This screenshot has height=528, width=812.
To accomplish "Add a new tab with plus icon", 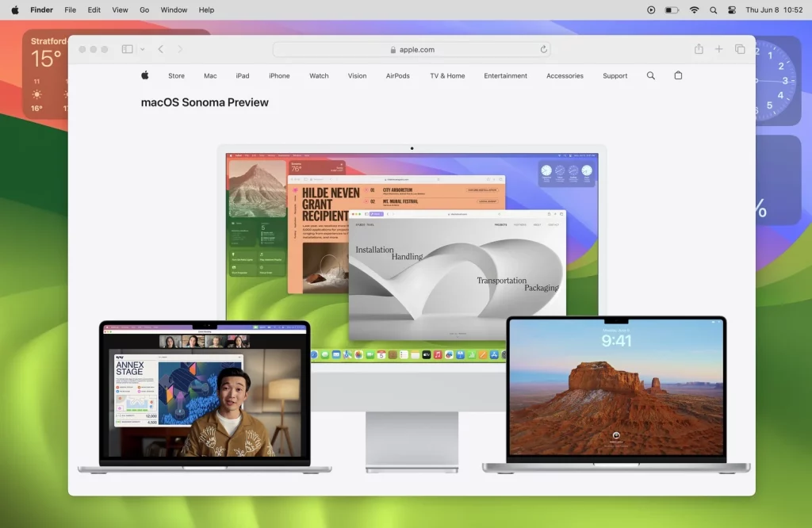I will pos(718,49).
